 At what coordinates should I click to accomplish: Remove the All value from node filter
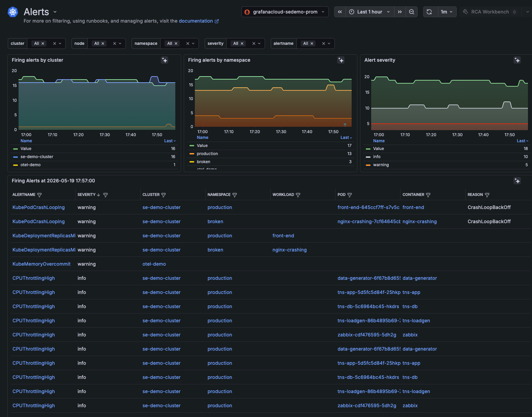103,43
